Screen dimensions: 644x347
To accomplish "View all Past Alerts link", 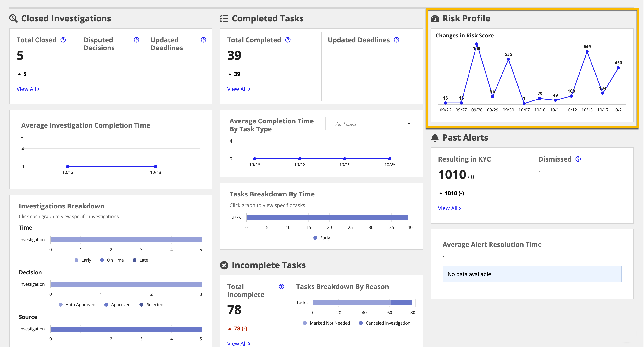I will (x=450, y=208).
